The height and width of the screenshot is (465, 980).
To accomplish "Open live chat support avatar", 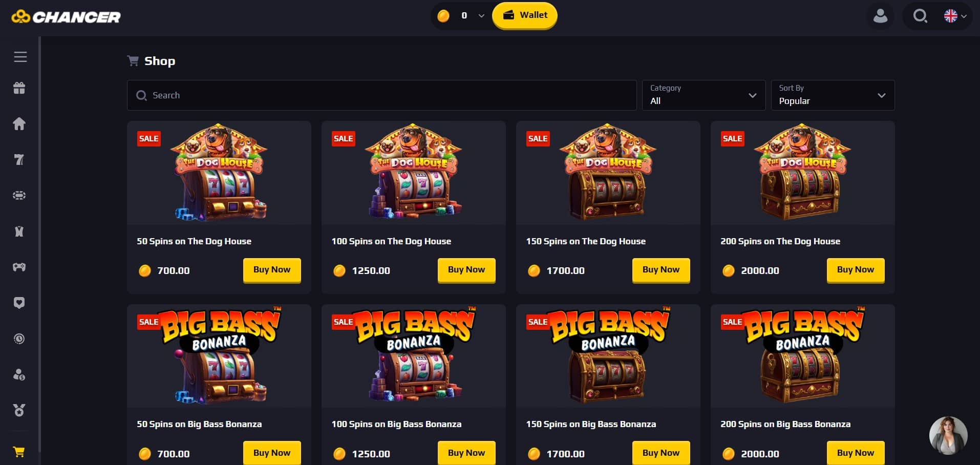I will coord(948,435).
